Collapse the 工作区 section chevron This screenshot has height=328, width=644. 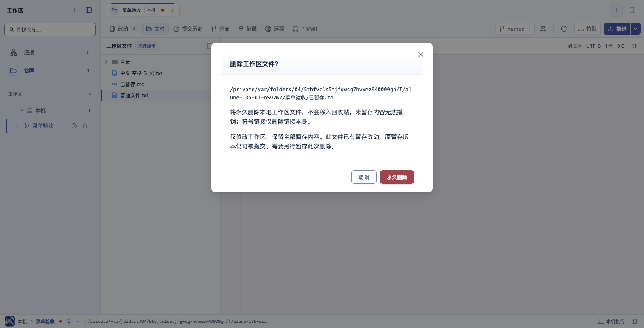click(89, 94)
